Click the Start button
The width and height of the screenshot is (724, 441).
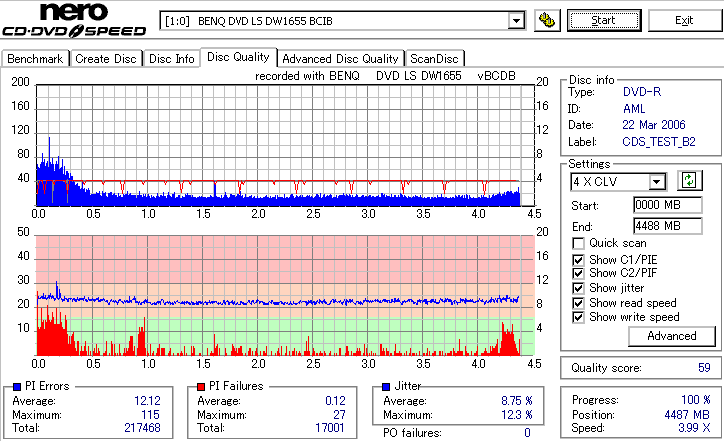click(x=604, y=21)
